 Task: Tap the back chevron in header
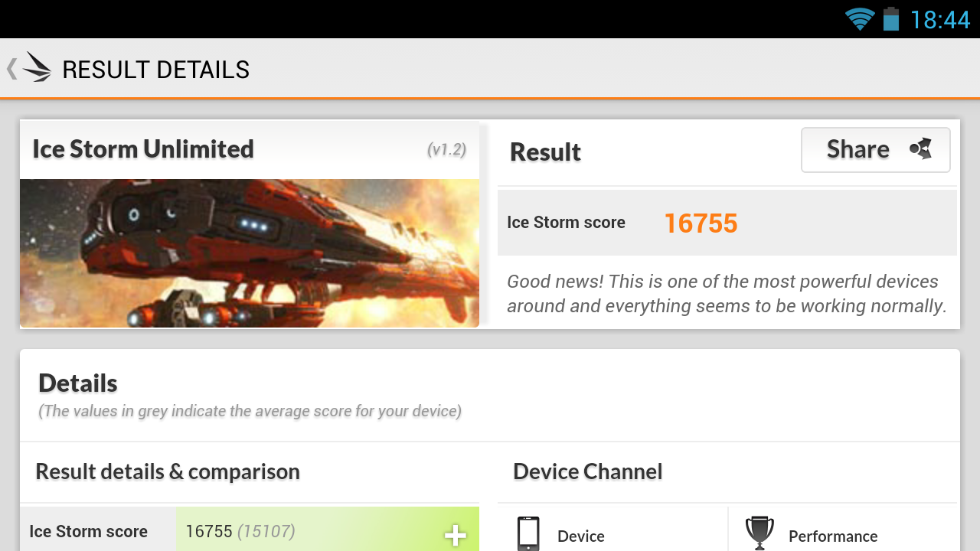click(x=11, y=69)
